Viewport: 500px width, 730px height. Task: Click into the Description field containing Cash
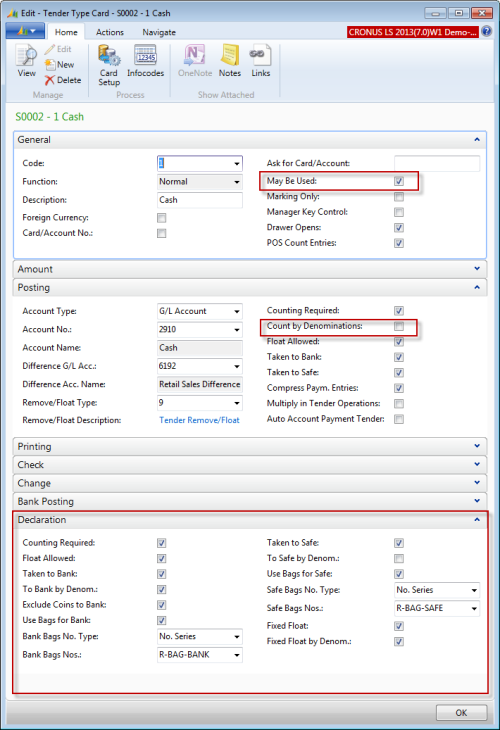click(200, 200)
